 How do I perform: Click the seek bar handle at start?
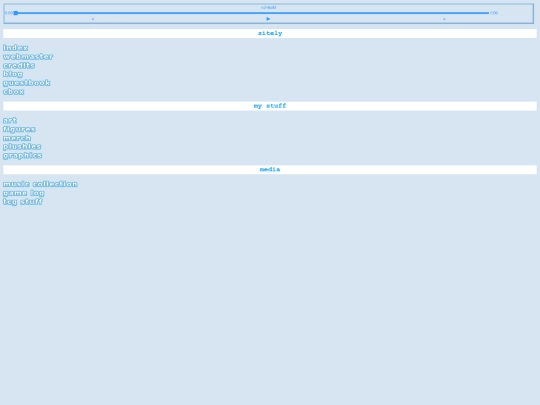click(16, 13)
